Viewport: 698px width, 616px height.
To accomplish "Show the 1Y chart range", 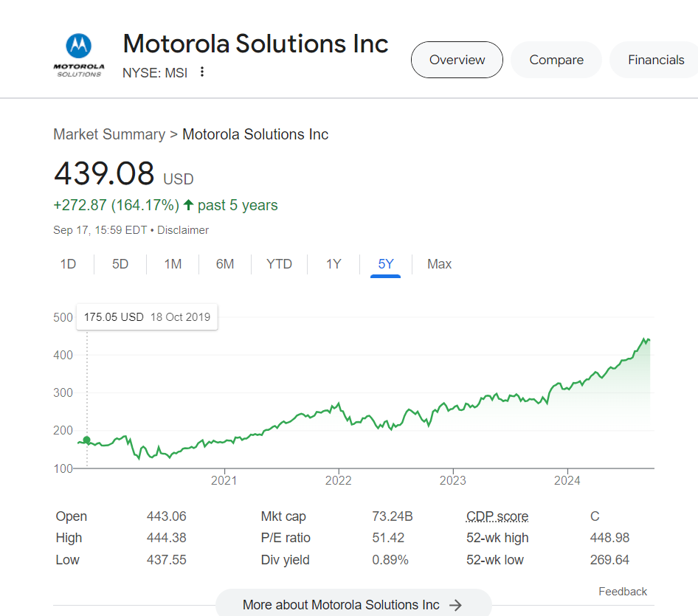I will (x=334, y=264).
